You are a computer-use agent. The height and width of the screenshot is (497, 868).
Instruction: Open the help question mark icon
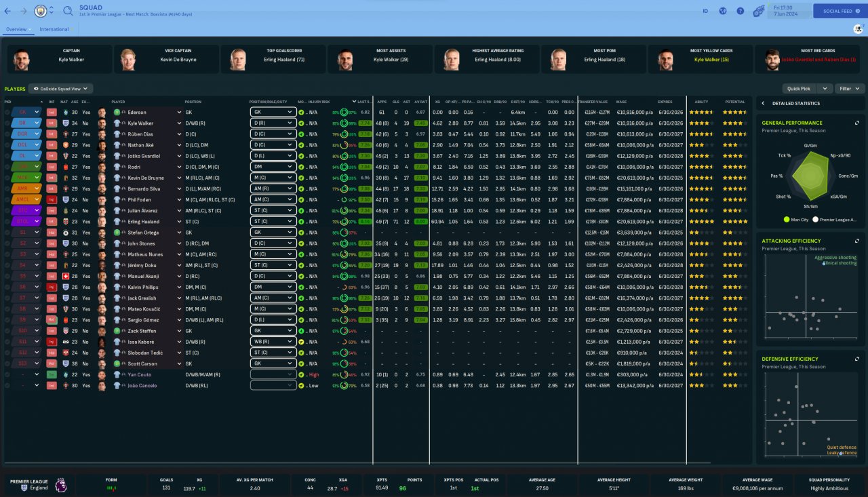[x=741, y=12]
